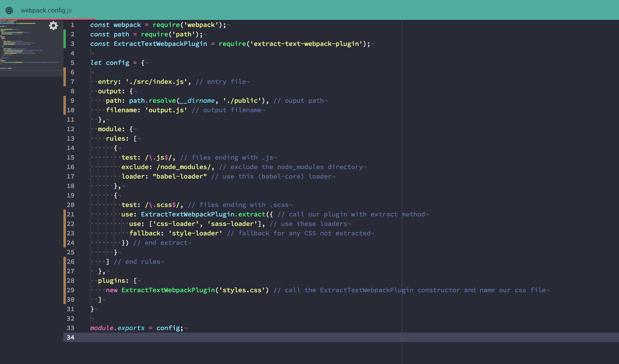Click the 'styles.css' argument on line 29
The image size is (619, 364).
coord(242,290)
